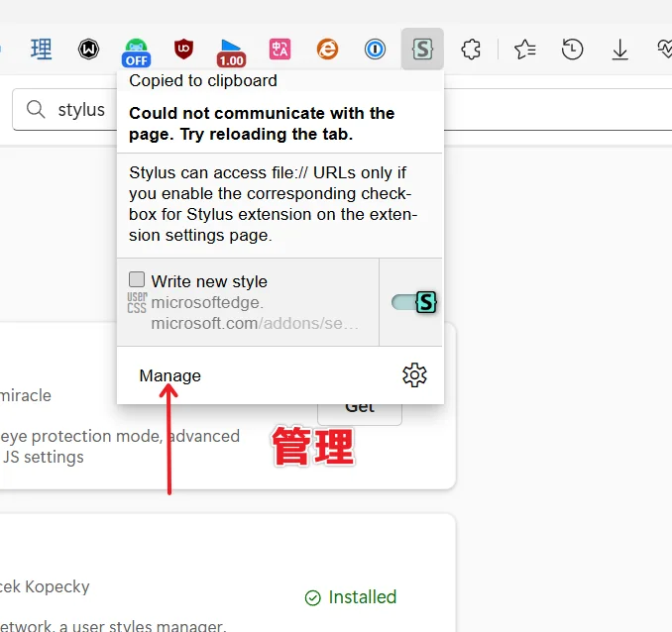
Task: Open the pink translate extension icon
Action: [x=280, y=50]
